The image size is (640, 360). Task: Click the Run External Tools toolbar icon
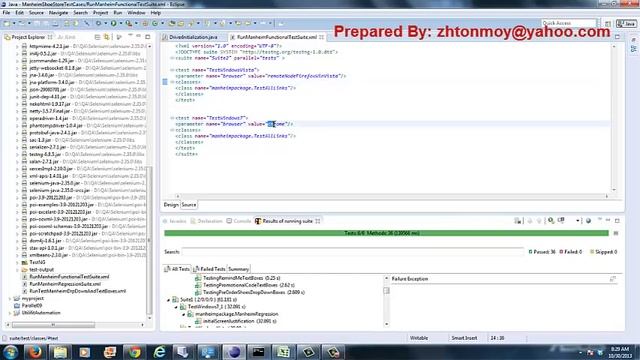coord(129,24)
